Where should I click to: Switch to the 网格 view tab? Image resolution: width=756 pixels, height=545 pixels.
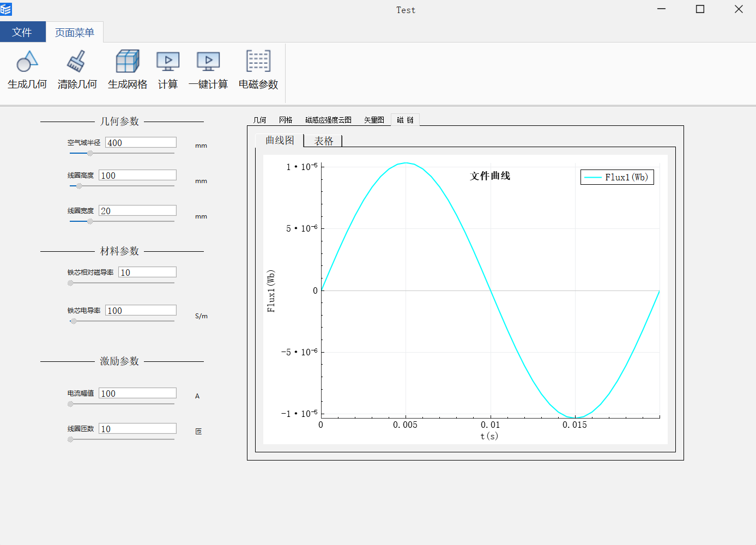pyautogui.click(x=286, y=120)
